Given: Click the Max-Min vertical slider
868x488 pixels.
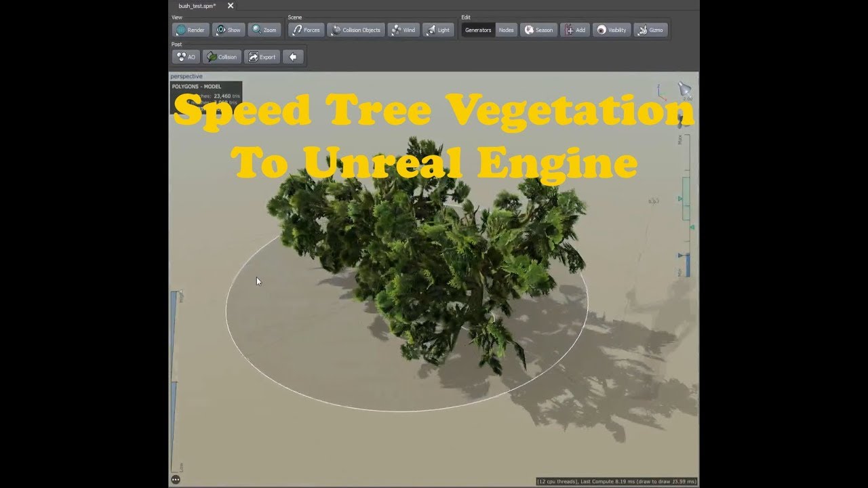Looking at the screenshot, I should (685, 205).
